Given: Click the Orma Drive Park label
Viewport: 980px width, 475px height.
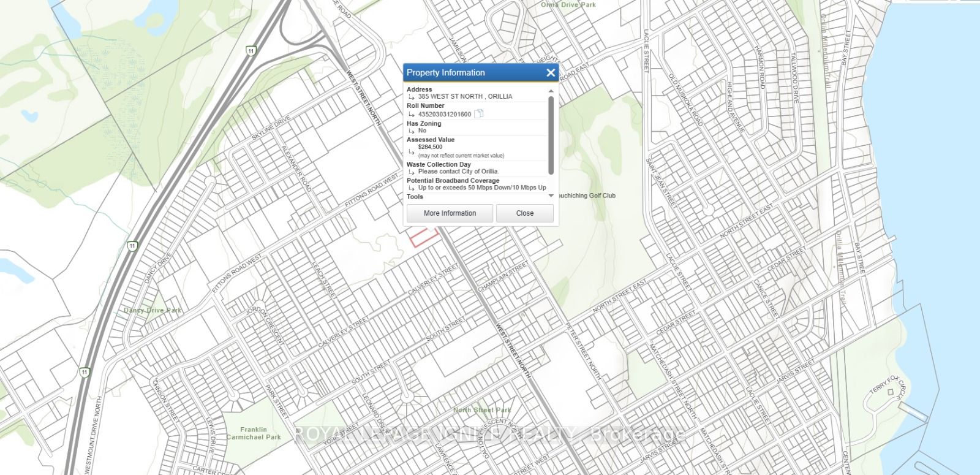Looking at the screenshot, I should pos(568,5).
